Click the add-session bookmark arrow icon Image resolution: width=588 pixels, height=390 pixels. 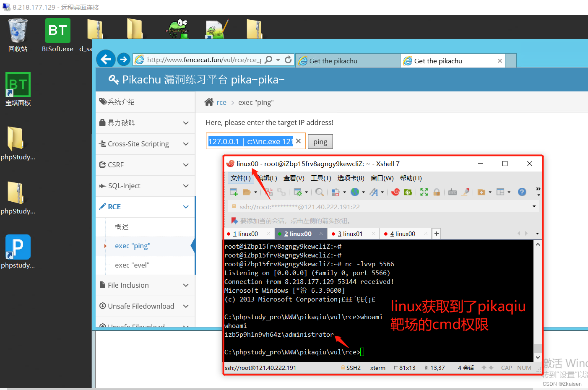(234, 221)
